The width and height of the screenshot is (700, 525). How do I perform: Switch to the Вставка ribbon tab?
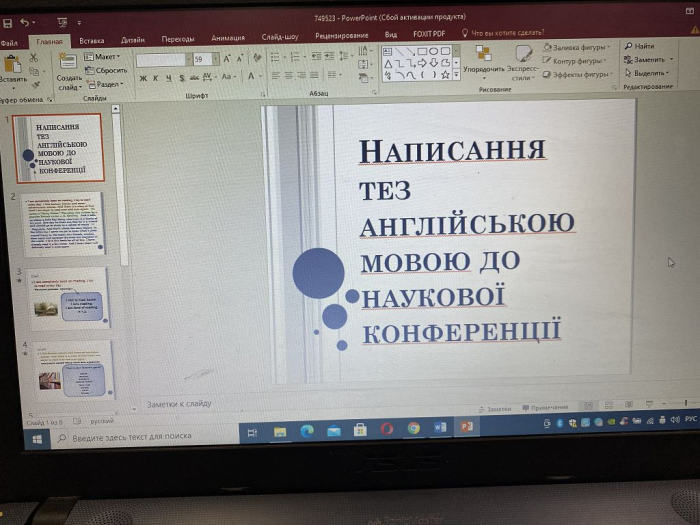pyautogui.click(x=91, y=40)
